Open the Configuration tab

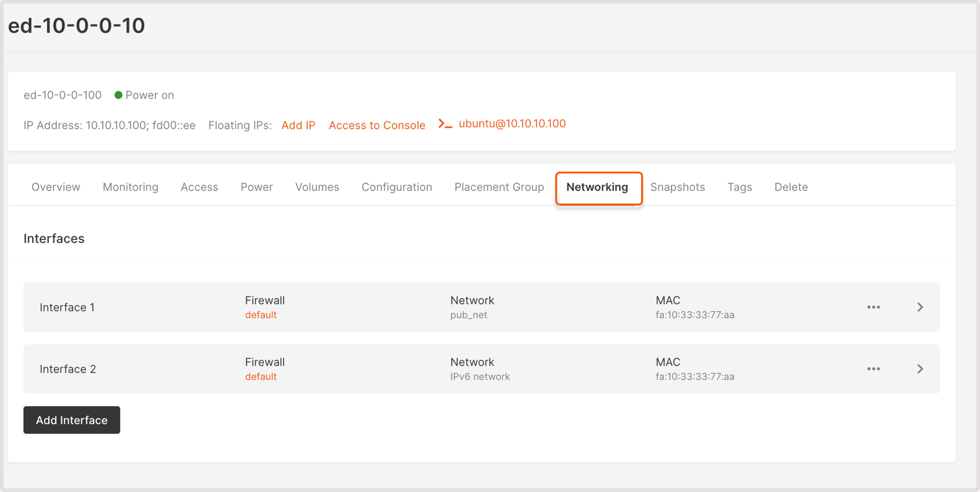point(397,187)
